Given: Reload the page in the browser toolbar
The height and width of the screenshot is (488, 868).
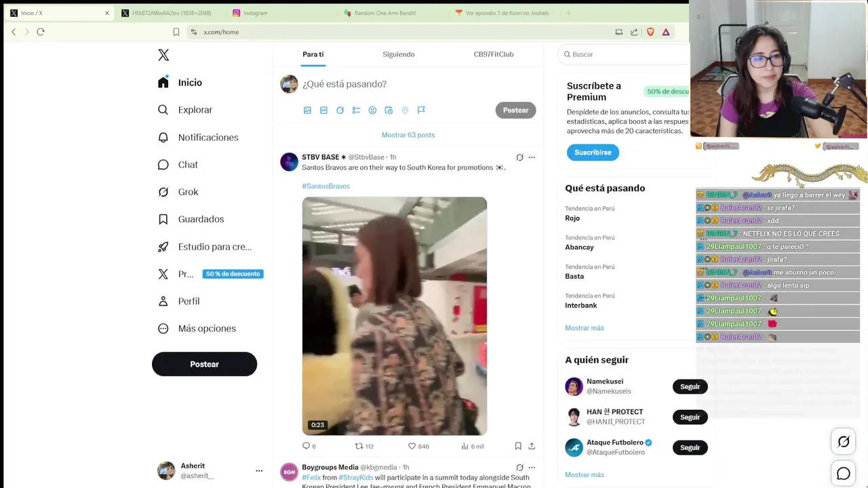Looking at the screenshot, I should (x=41, y=32).
